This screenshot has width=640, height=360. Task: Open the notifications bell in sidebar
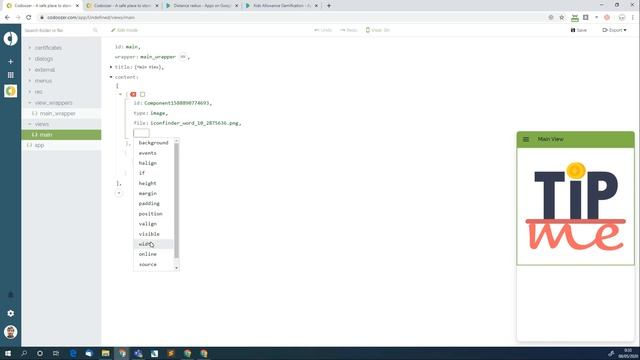pos(11,295)
